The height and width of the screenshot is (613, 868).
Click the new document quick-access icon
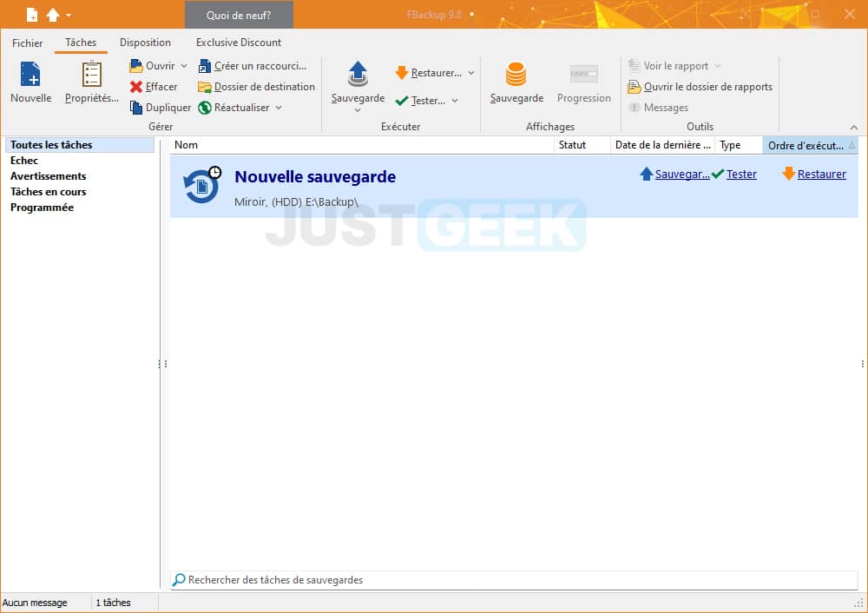pyautogui.click(x=32, y=15)
